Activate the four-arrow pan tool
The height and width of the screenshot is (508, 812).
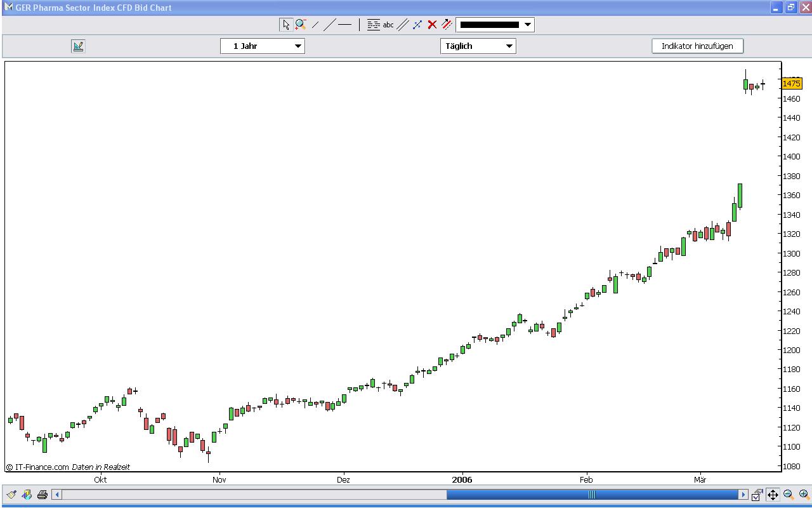(773, 495)
